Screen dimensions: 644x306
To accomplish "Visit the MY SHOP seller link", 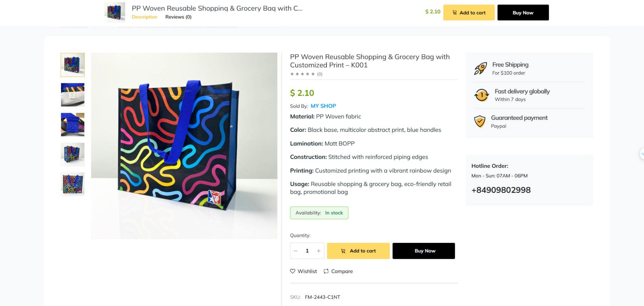I will (x=323, y=106).
